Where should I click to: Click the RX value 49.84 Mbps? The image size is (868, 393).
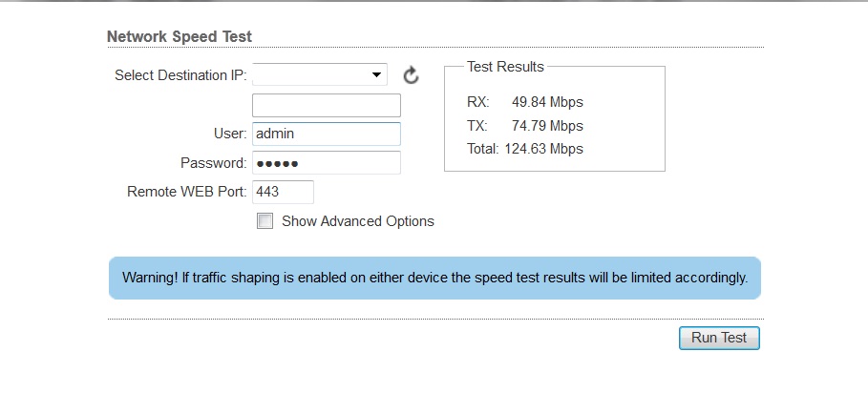click(547, 102)
